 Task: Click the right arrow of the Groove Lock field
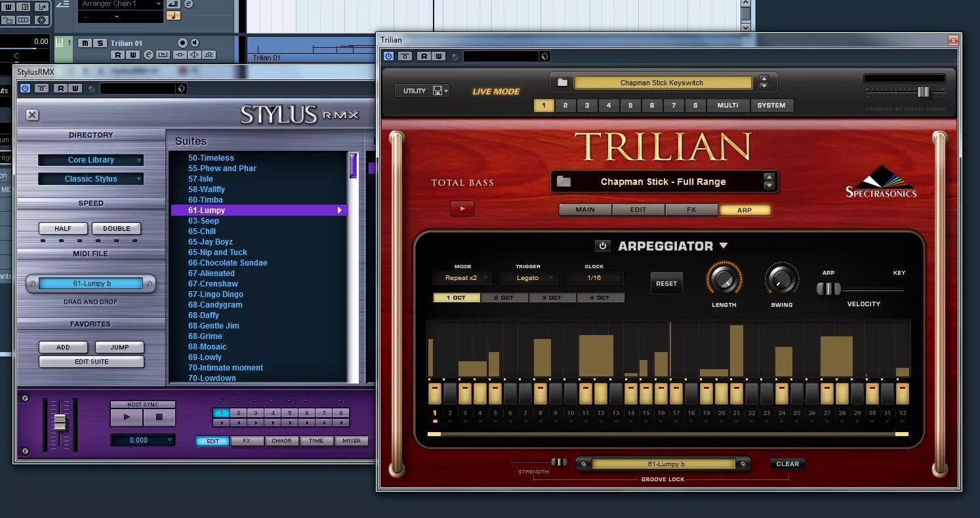click(x=743, y=464)
